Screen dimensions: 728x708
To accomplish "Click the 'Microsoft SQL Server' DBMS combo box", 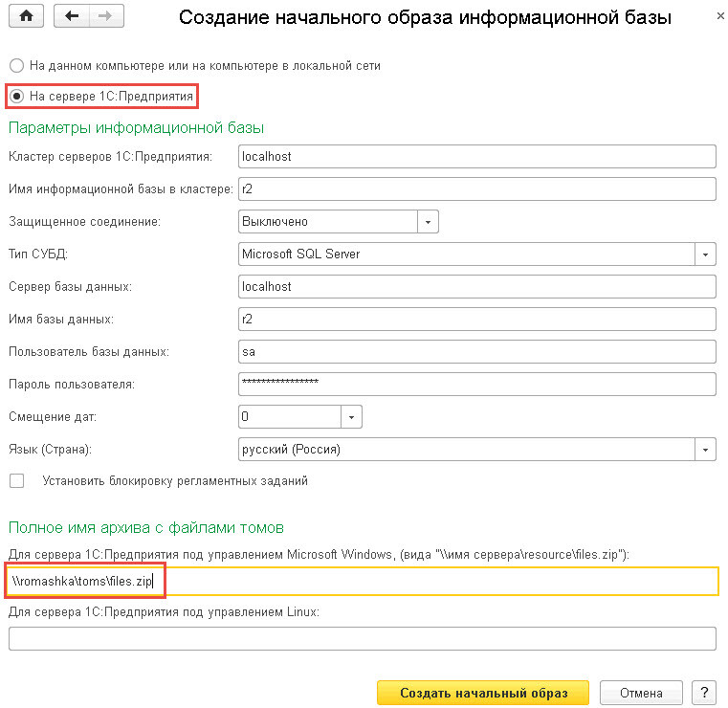I will 467,254.
